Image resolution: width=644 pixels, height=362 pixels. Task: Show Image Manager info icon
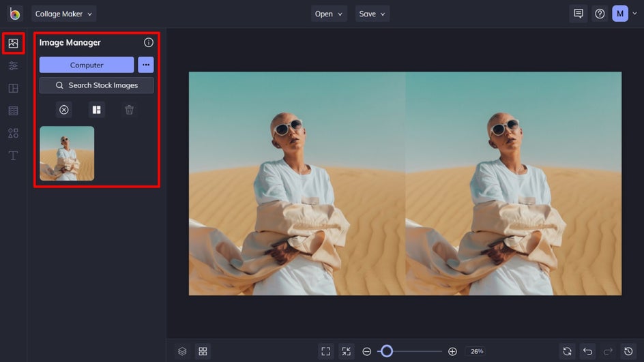pos(148,42)
